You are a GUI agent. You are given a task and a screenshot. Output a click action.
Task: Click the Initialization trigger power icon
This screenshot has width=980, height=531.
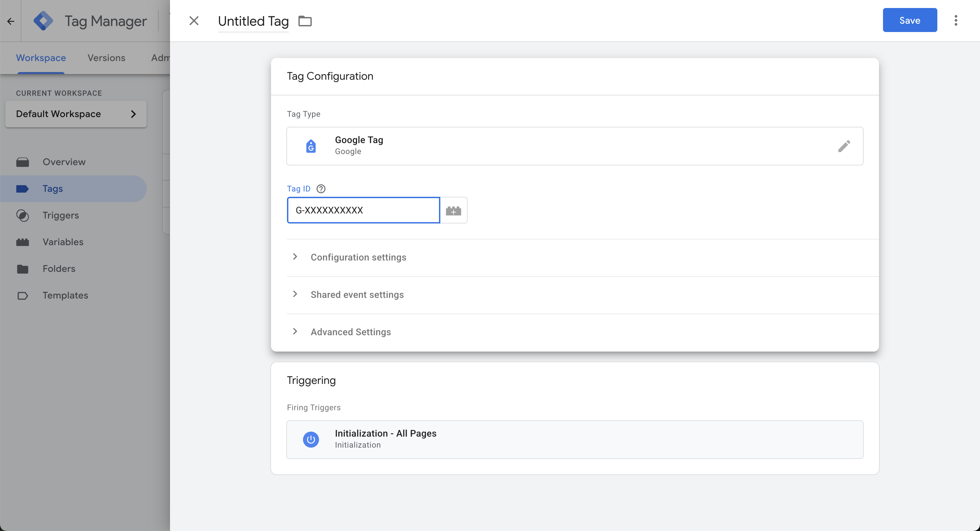[311, 440]
